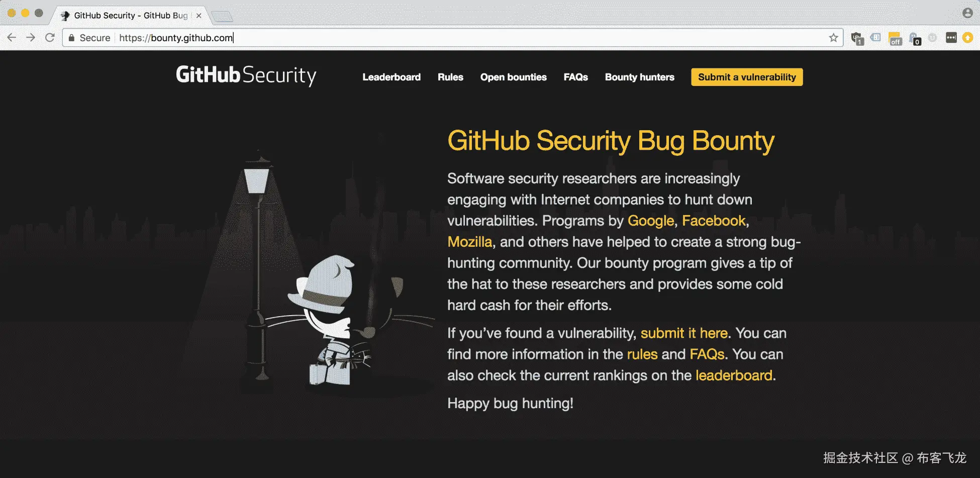Open the Chrome profile avatar menu
Image resolution: width=980 pixels, height=478 pixels.
pyautogui.click(x=967, y=13)
